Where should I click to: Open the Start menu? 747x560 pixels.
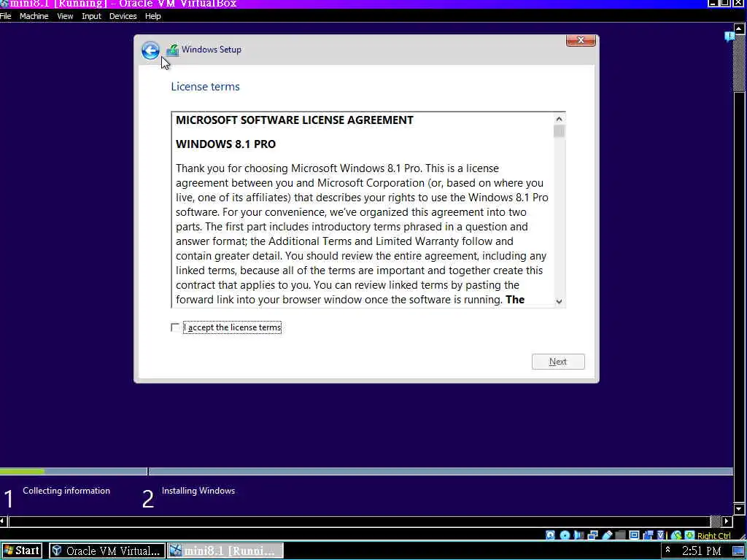tap(21, 551)
